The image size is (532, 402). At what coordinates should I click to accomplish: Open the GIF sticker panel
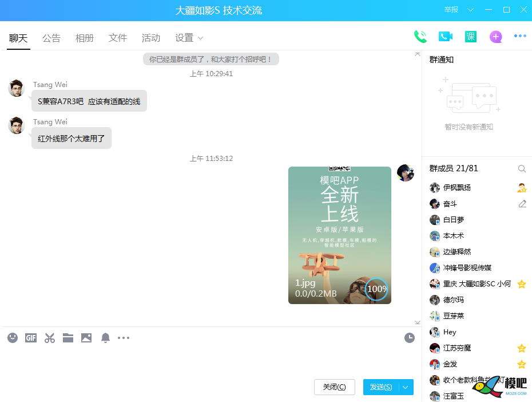click(x=31, y=337)
